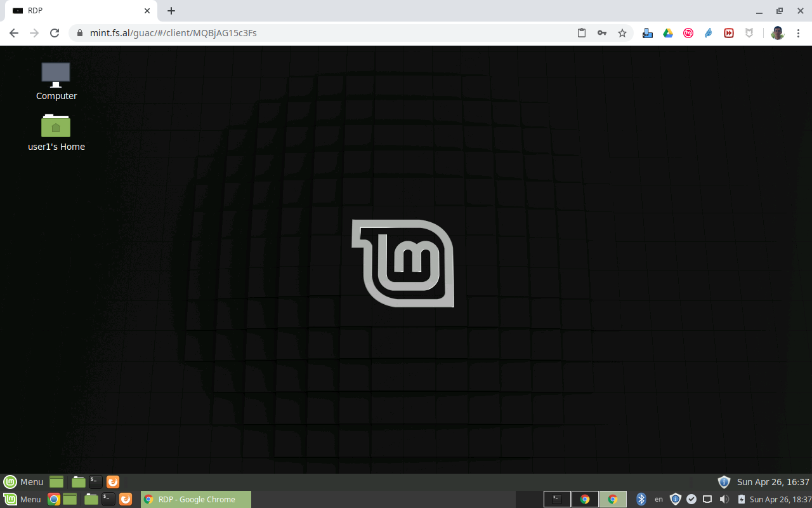812x508 pixels.
Task: Open the Google Drive extension icon
Action: click(668, 33)
